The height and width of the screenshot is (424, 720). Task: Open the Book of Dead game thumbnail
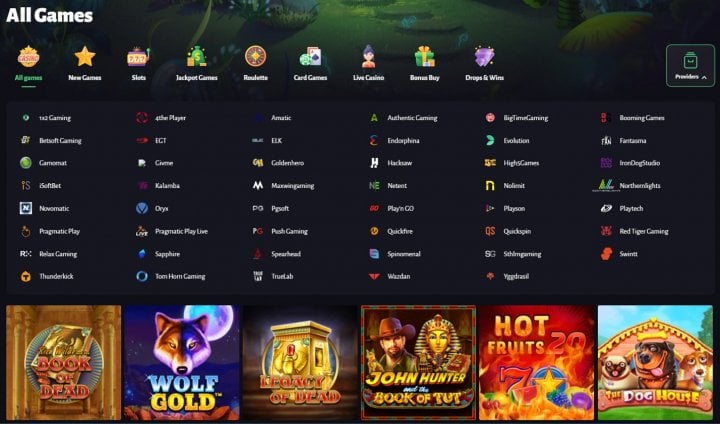pyautogui.click(x=64, y=362)
